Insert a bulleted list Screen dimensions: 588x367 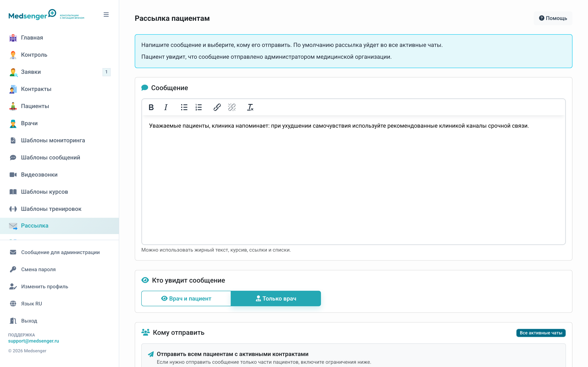click(x=184, y=107)
